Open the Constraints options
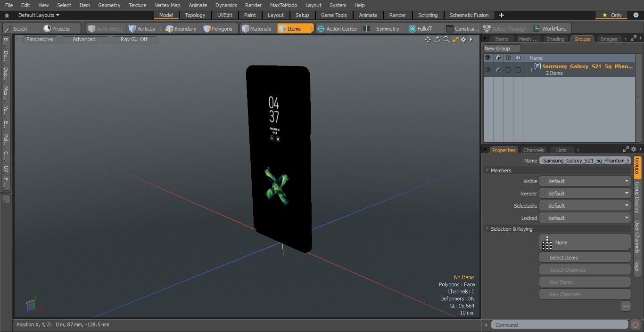This screenshot has height=332, width=644. [462, 29]
